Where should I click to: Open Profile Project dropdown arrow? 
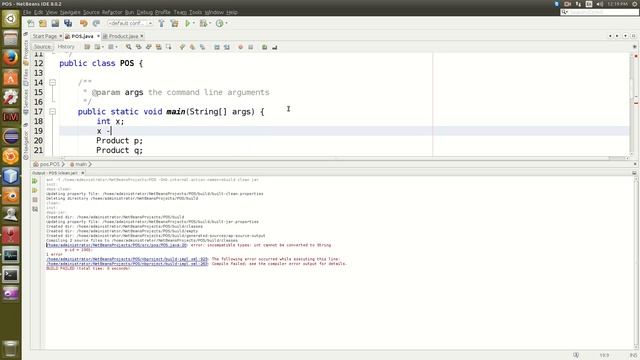click(x=227, y=23)
